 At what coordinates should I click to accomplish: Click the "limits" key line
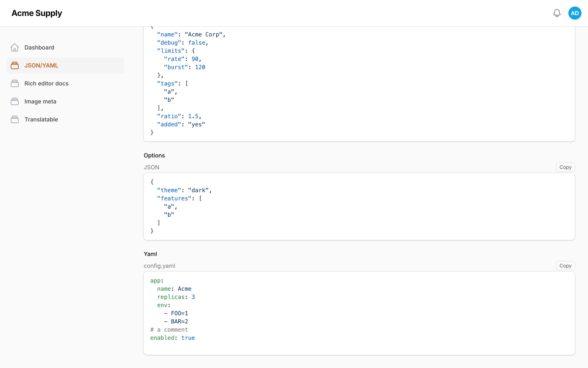click(x=176, y=51)
